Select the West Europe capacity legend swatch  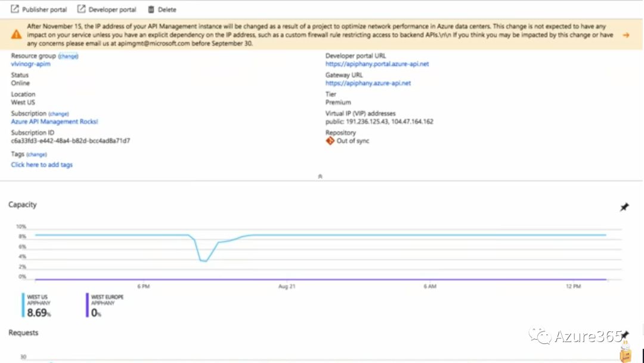click(x=88, y=305)
